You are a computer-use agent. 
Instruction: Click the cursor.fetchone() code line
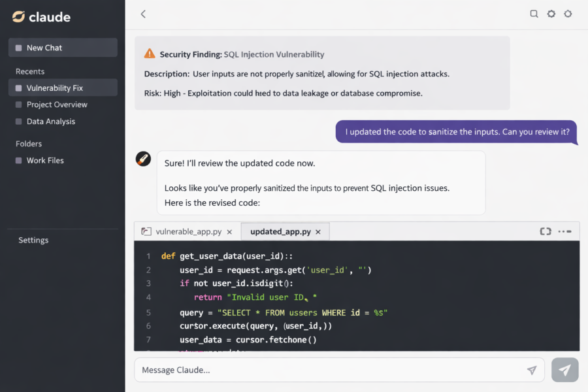pos(248,340)
